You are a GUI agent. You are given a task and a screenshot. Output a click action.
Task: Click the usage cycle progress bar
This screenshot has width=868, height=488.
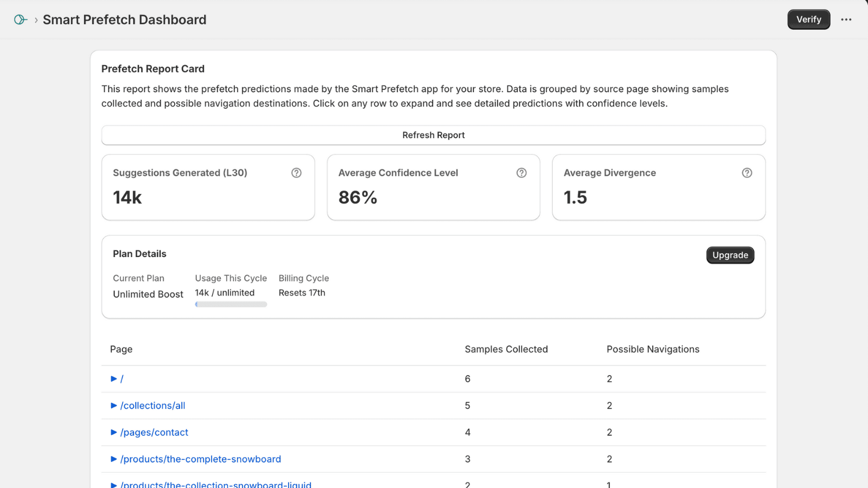pos(231,304)
